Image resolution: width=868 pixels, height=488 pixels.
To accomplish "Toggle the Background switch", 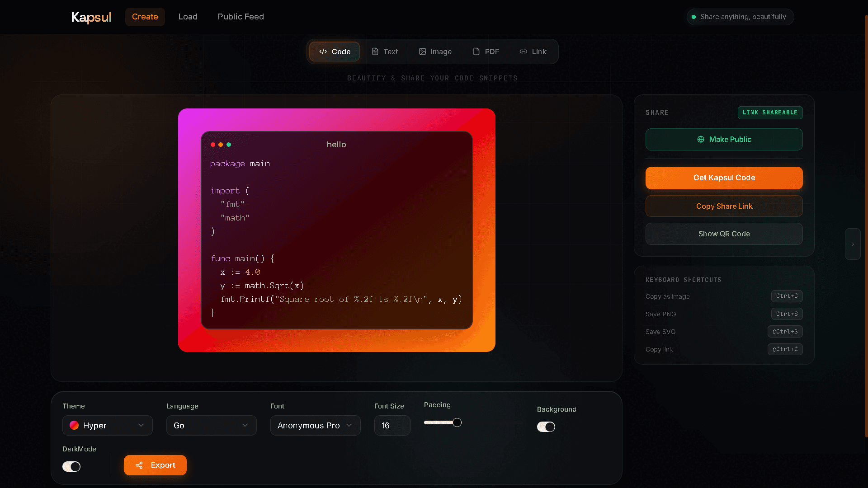I will click(x=546, y=427).
